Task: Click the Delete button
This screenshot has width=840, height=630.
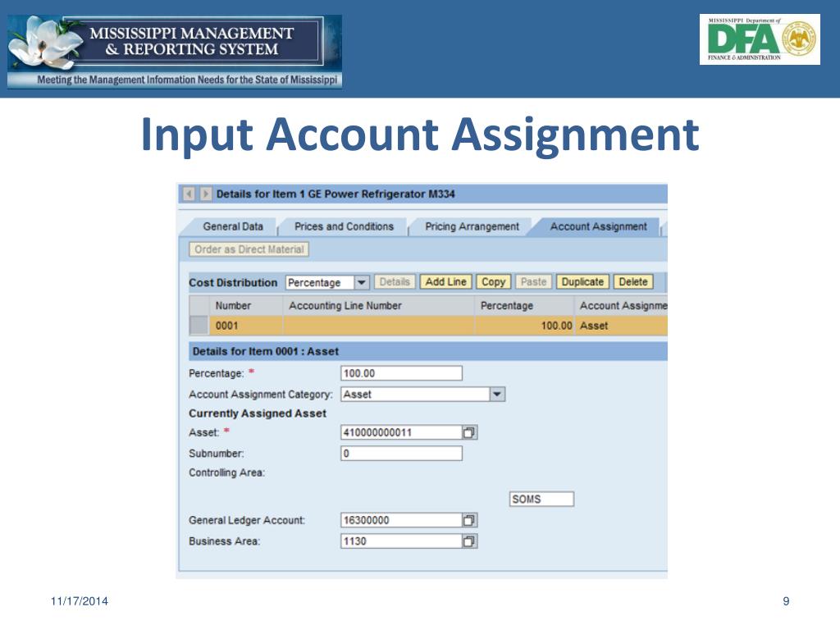Action: [x=633, y=282]
